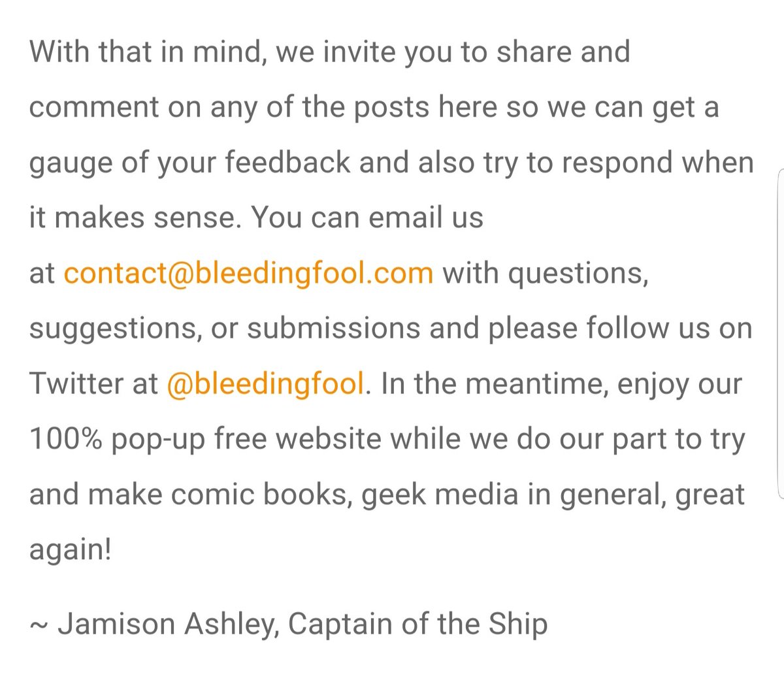Viewport: 784px width, 697px height.
Task: Click the phrase 'You can email us'
Action: [x=367, y=218]
